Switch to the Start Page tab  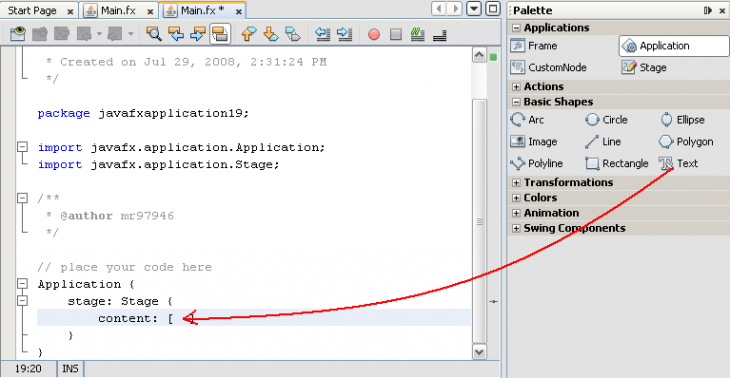[x=32, y=10]
